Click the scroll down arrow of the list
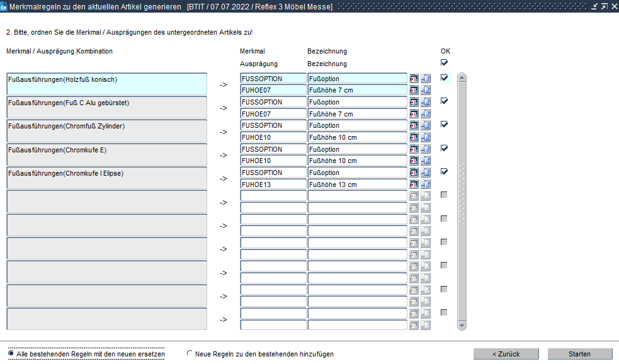The height and width of the screenshot is (364, 619). click(462, 326)
